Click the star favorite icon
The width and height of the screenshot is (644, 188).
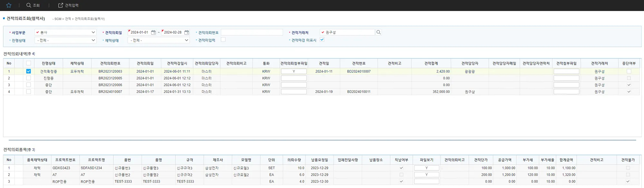click(x=9, y=5)
